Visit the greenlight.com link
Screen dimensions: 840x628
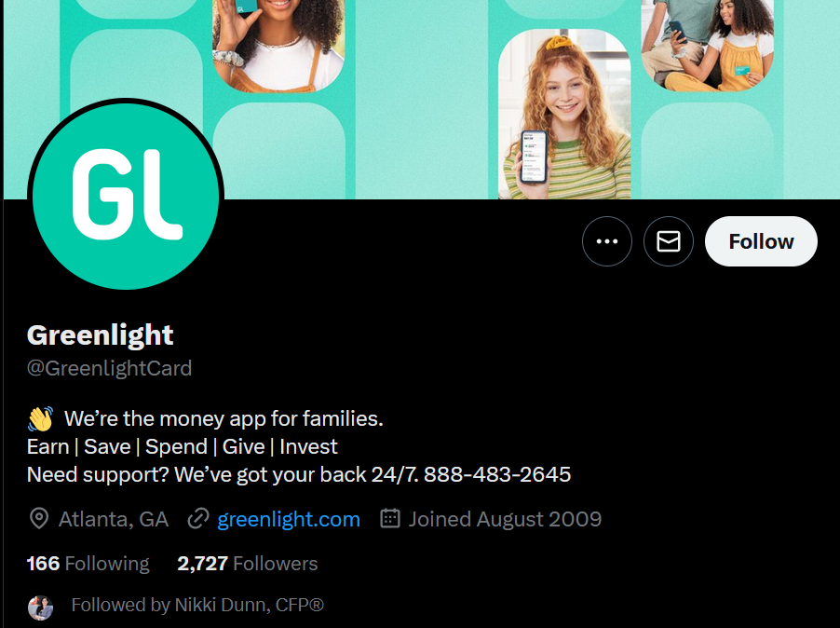(x=289, y=519)
